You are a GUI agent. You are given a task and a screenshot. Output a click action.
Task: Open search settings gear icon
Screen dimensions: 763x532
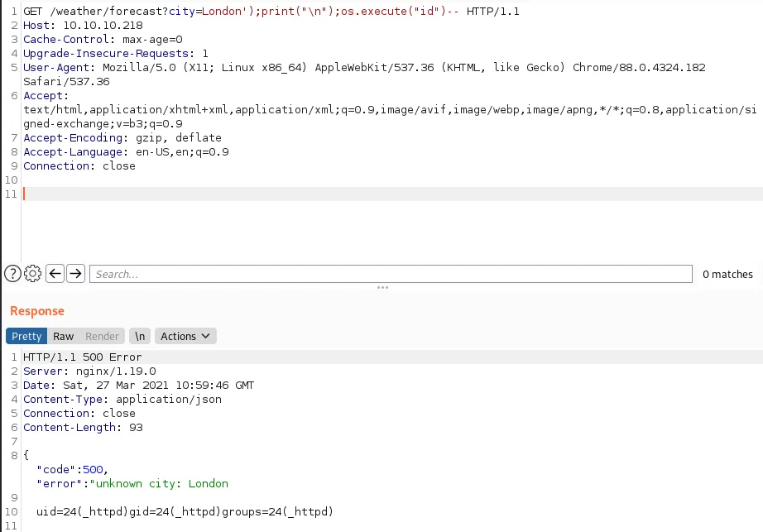[x=32, y=274]
